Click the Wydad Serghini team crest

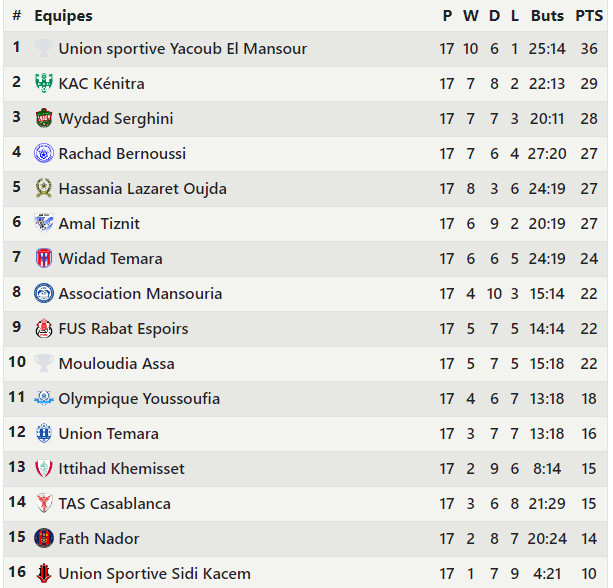click(44, 119)
